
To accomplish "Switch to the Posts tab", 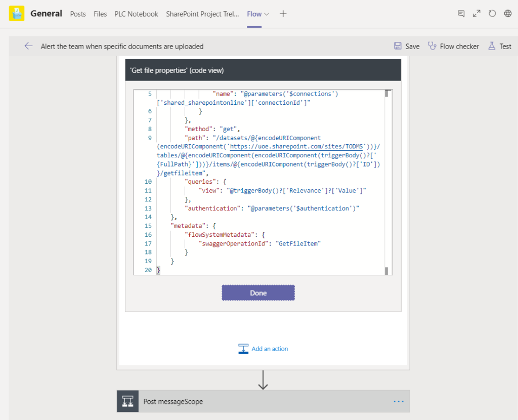I will point(78,14).
